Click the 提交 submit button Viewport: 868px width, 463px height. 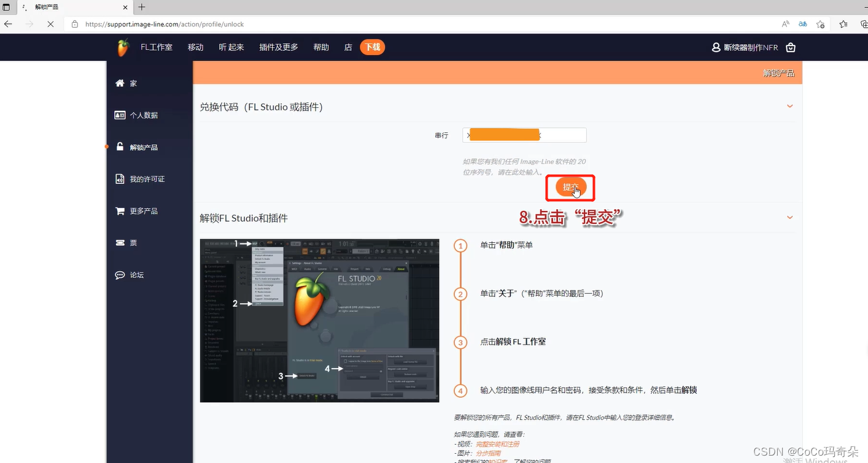coord(571,187)
